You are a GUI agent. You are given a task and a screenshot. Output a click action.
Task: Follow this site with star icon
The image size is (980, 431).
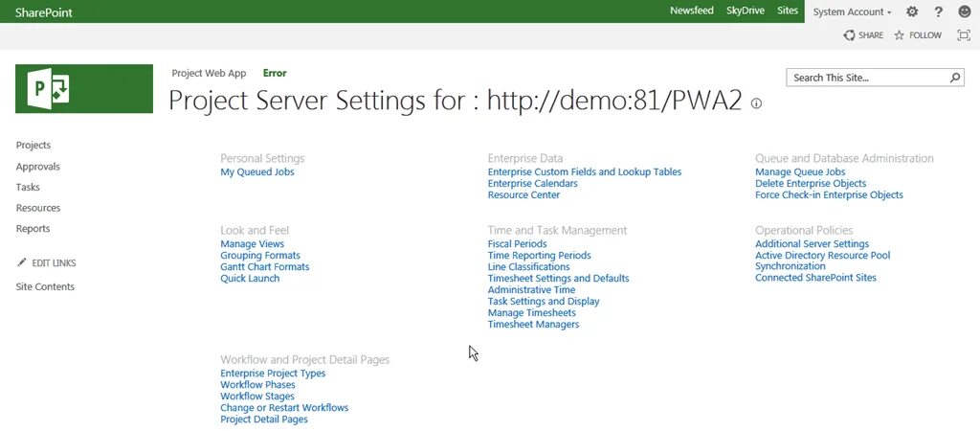coord(900,35)
